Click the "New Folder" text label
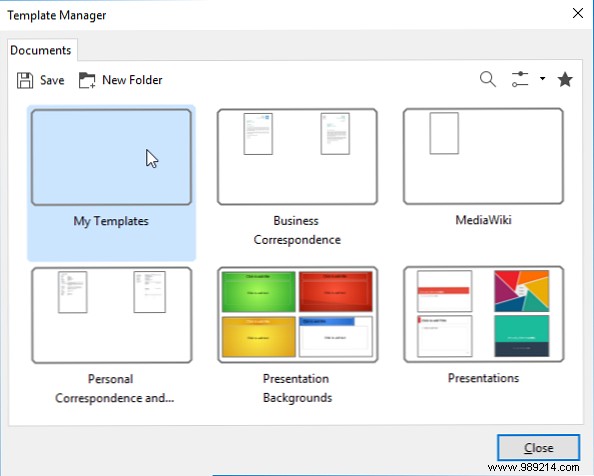 click(132, 80)
